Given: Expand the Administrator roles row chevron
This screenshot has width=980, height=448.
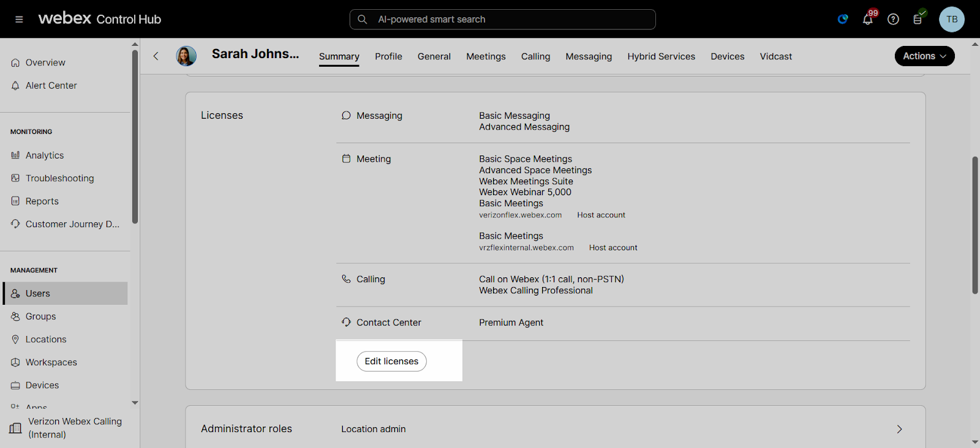Looking at the screenshot, I should pos(899,429).
